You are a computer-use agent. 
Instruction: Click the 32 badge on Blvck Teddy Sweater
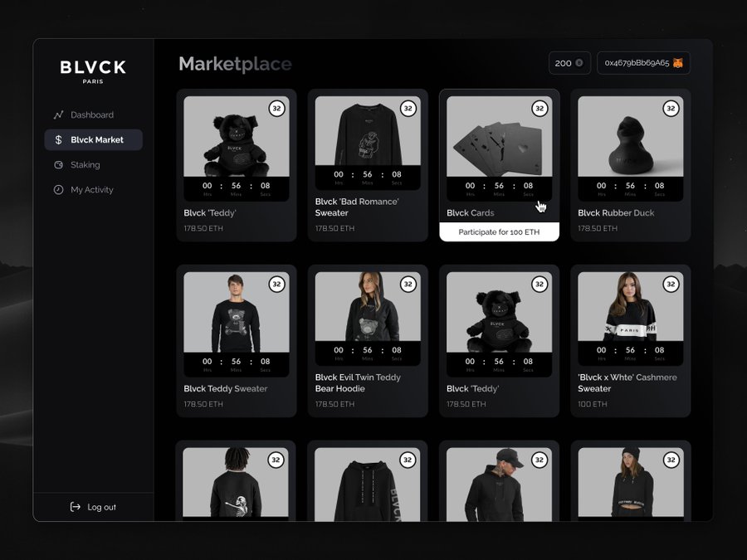click(276, 285)
